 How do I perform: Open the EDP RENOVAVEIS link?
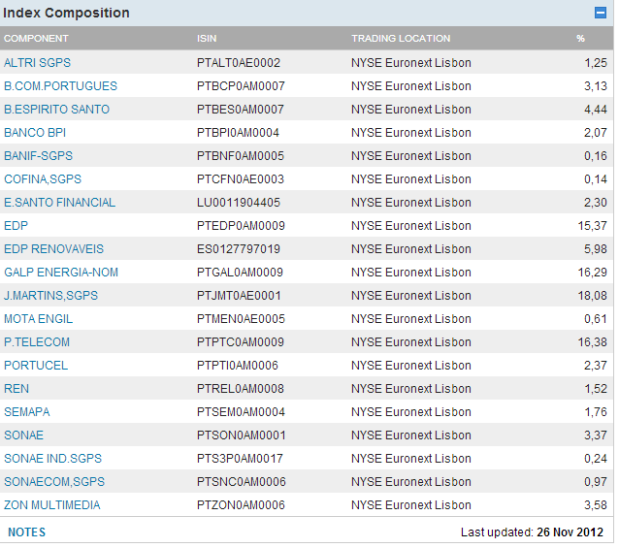53,249
